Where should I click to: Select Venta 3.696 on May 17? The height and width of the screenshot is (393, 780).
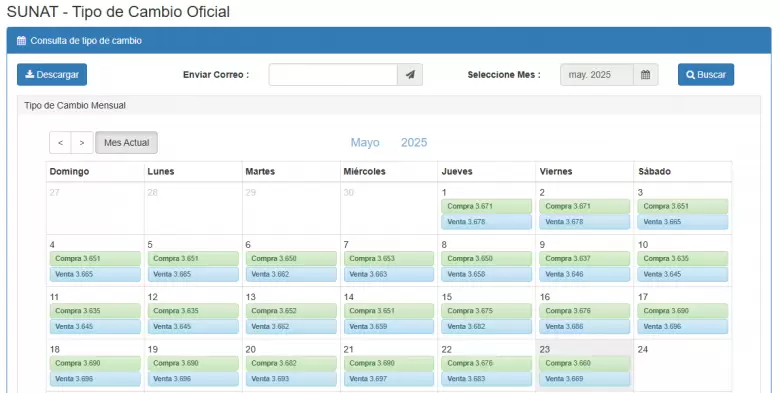click(682, 327)
